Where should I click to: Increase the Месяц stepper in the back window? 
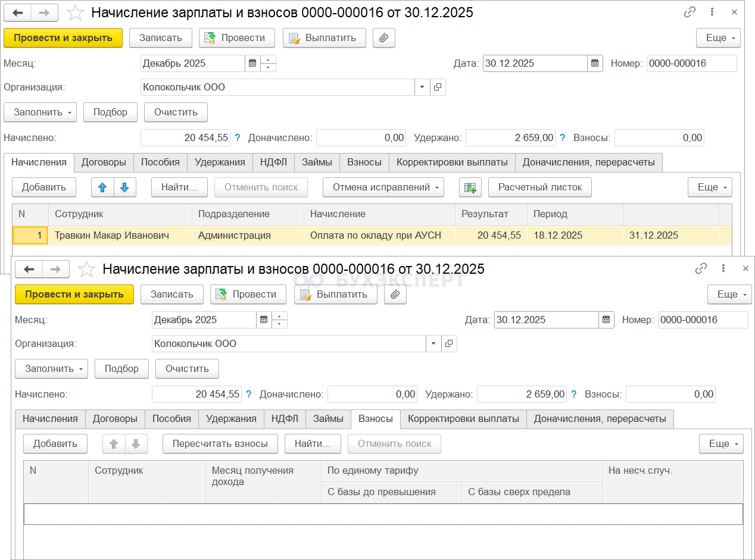pos(269,60)
